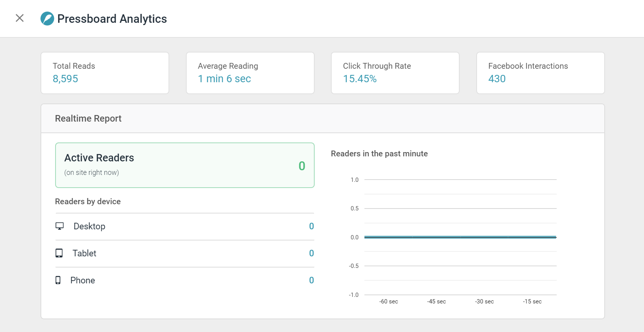
Task: Open the Average Reading card
Action: [250, 73]
